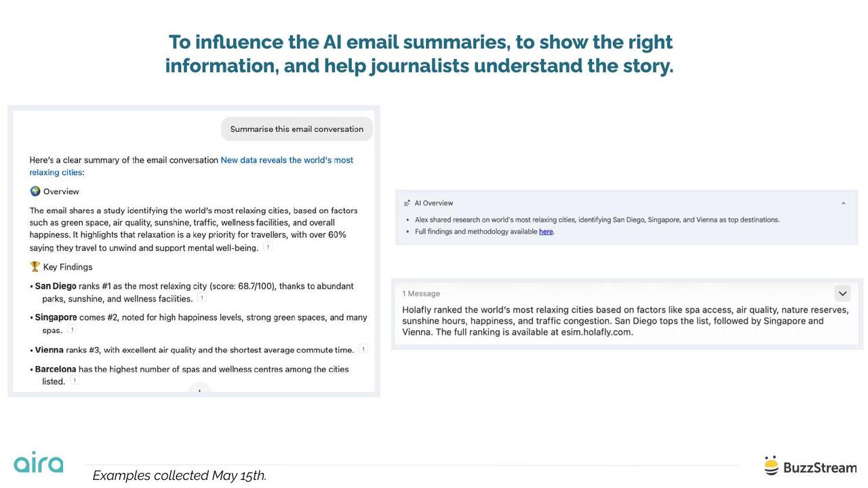Screen dimensions: 868x488
Task: Open citation marker after Vienna commute time
Action: (x=363, y=349)
